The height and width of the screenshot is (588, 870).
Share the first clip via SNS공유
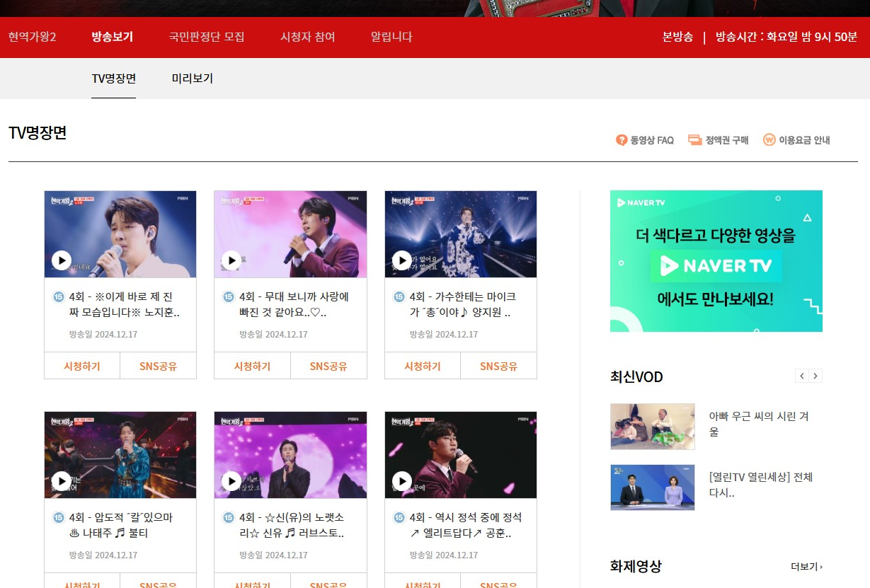coord(158,365)
